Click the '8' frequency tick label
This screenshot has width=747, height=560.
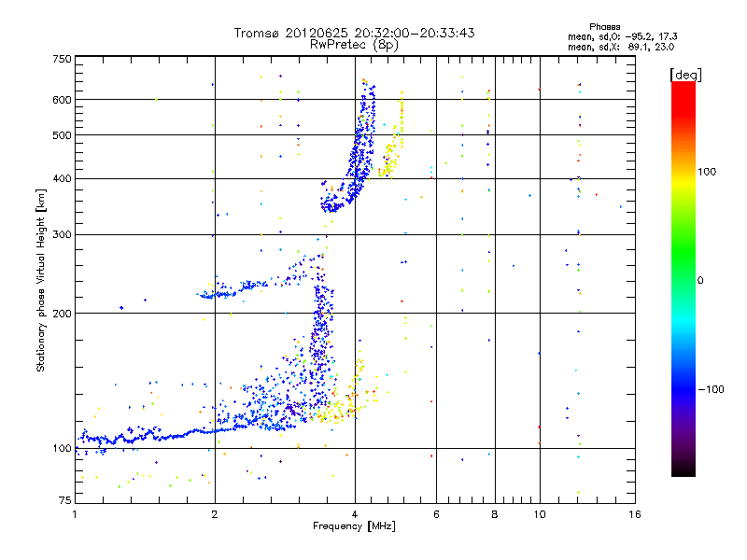click(x=495, y=514)
